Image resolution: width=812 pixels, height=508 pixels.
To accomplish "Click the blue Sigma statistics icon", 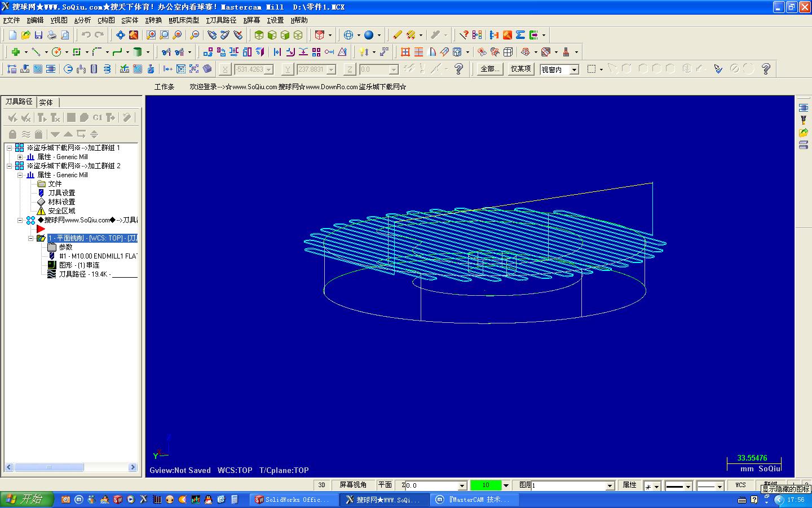I will [x=520, y=35].
